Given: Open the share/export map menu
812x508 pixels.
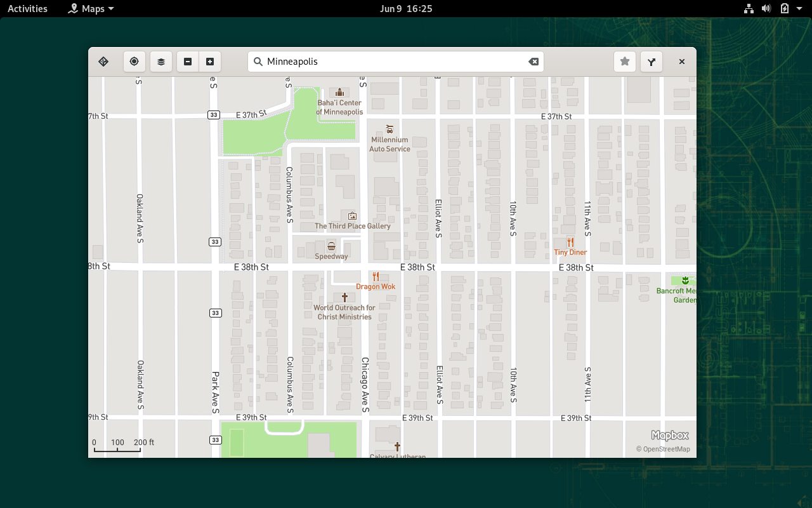Looking at the screenshot, I should (x=652, y=62).
